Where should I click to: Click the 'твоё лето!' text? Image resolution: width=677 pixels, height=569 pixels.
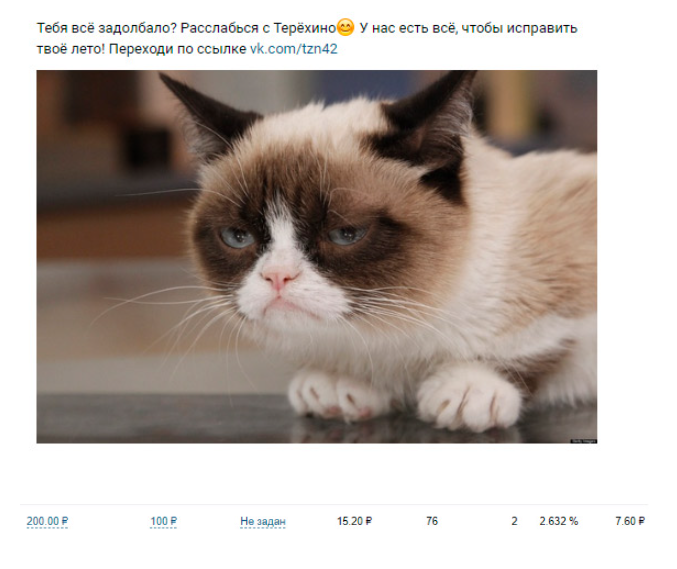coord(67,48)
